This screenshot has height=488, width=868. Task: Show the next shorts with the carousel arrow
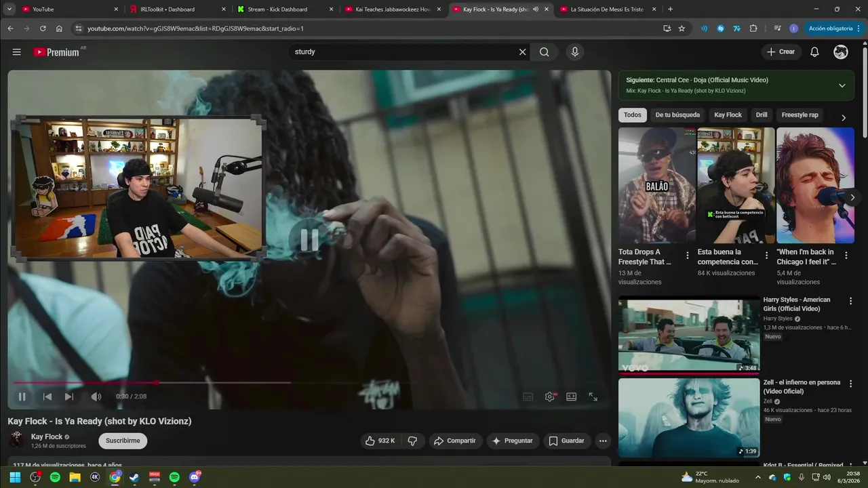point(852,197)
